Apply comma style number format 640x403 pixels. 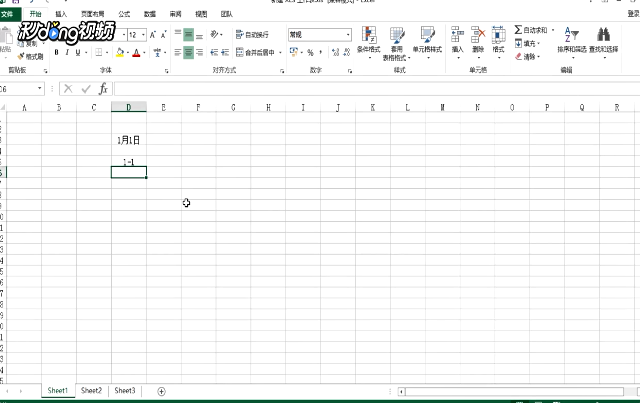click(321, 52)
